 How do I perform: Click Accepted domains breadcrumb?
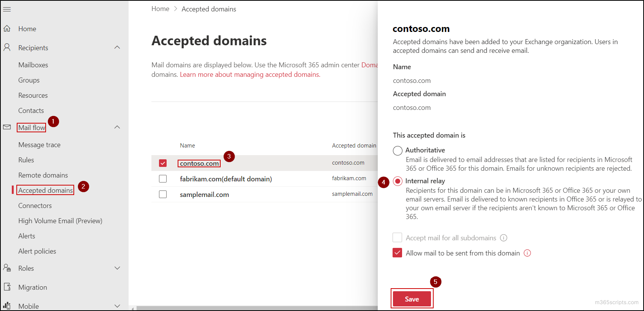(x=209, y=9)
